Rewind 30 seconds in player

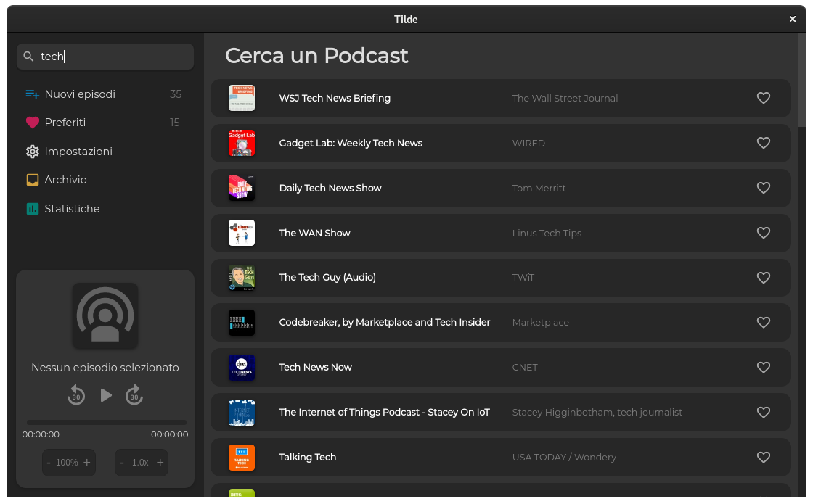coord(76,395)
